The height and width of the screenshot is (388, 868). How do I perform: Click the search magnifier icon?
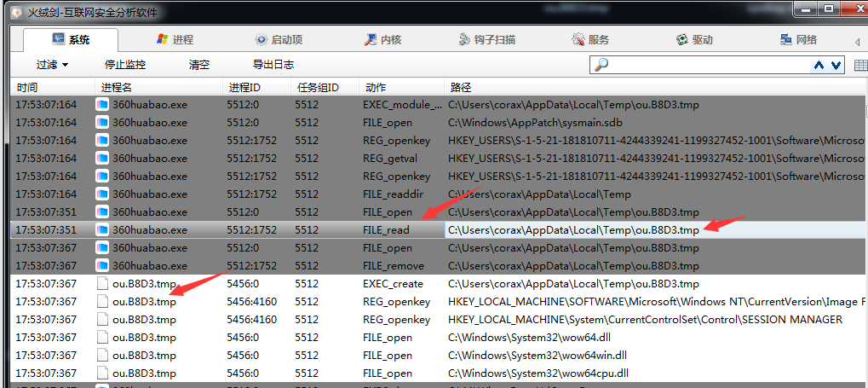(601, 66)
